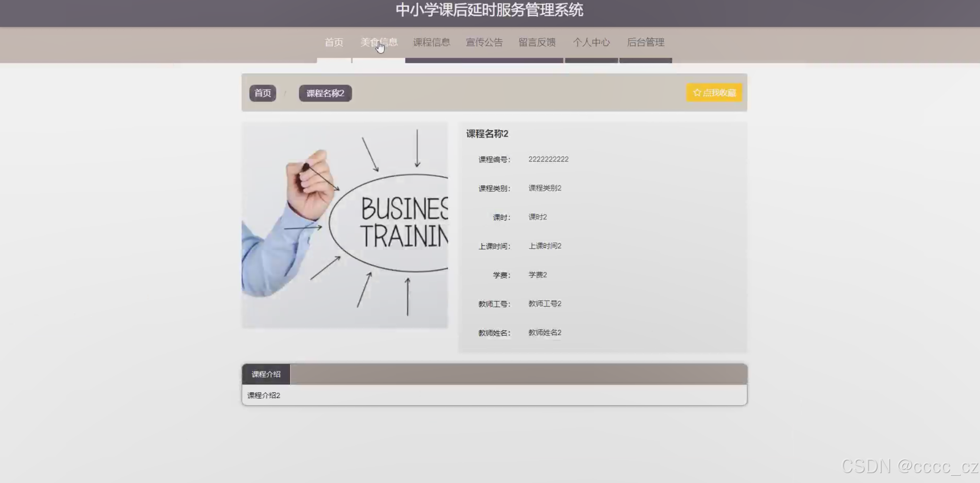Viewport: 980px width, 483px height.
Task: Click the 教师姓名2 value text
Action: tap(544, 332)
